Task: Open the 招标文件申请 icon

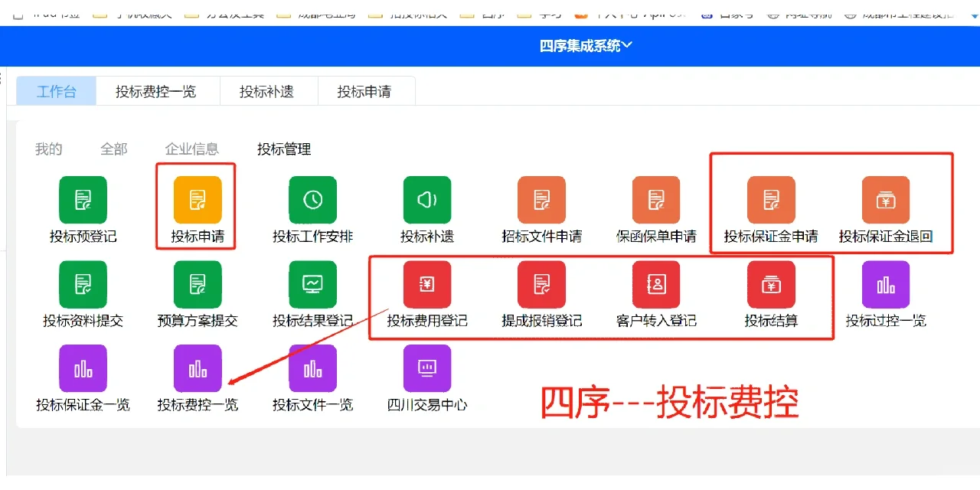Action: point(541,200)
